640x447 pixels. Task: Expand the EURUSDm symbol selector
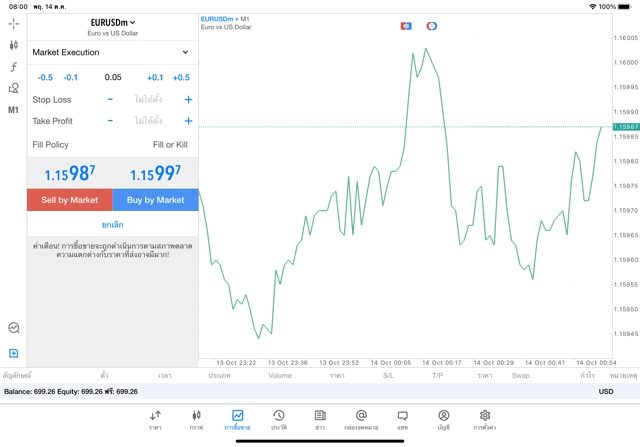pos(113,23)
